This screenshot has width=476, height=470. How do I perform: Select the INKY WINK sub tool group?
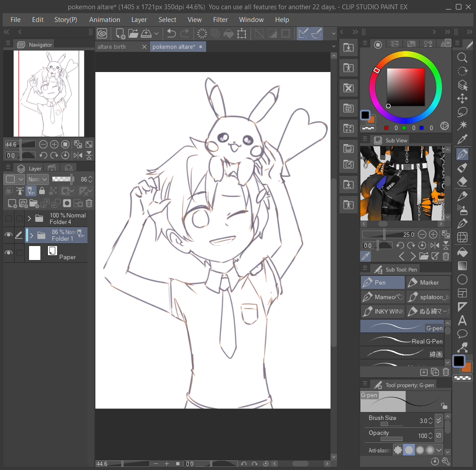(382, 311)
